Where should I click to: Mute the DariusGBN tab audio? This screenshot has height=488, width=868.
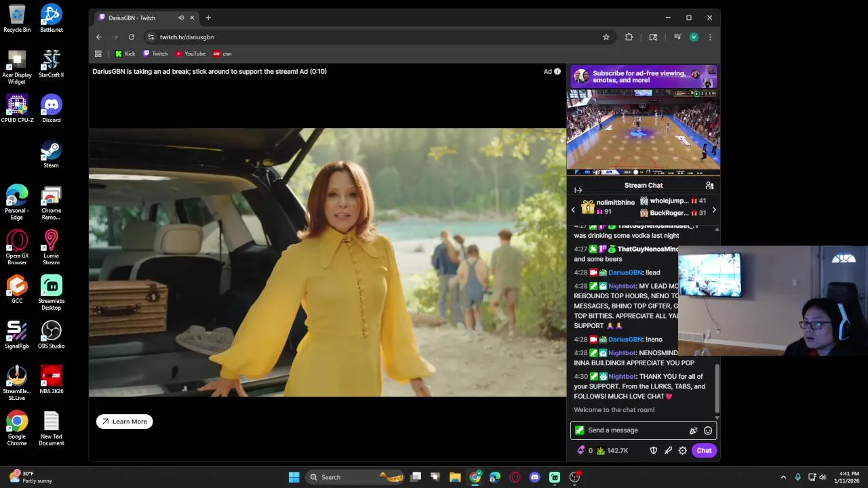tap(181, 18)
